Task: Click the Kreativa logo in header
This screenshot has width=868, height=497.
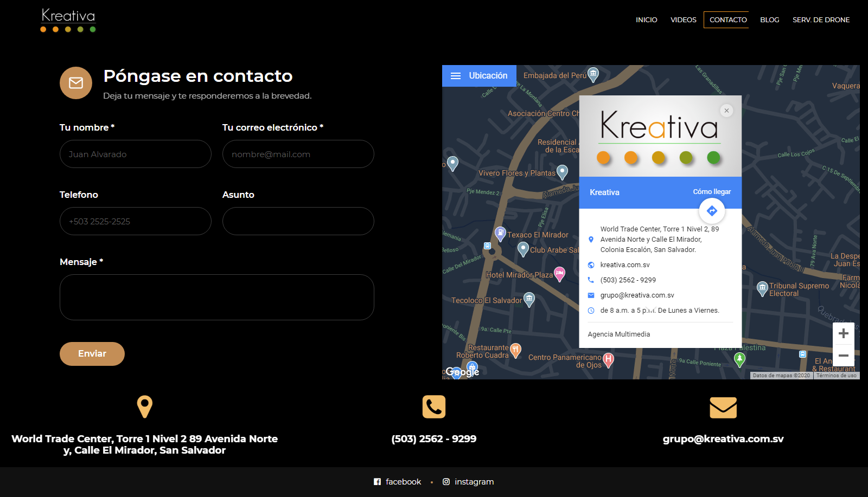Action: [68, 21]
